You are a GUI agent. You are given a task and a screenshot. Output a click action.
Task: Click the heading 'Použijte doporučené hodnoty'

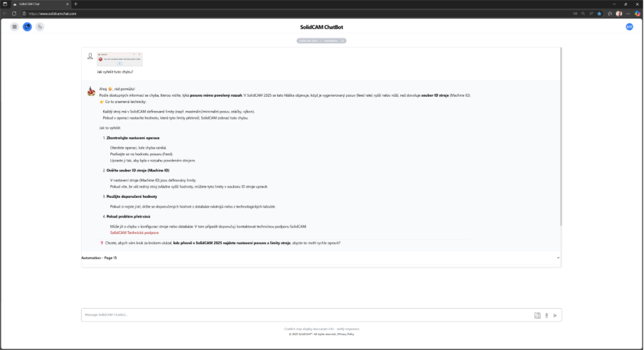[132, 196]
